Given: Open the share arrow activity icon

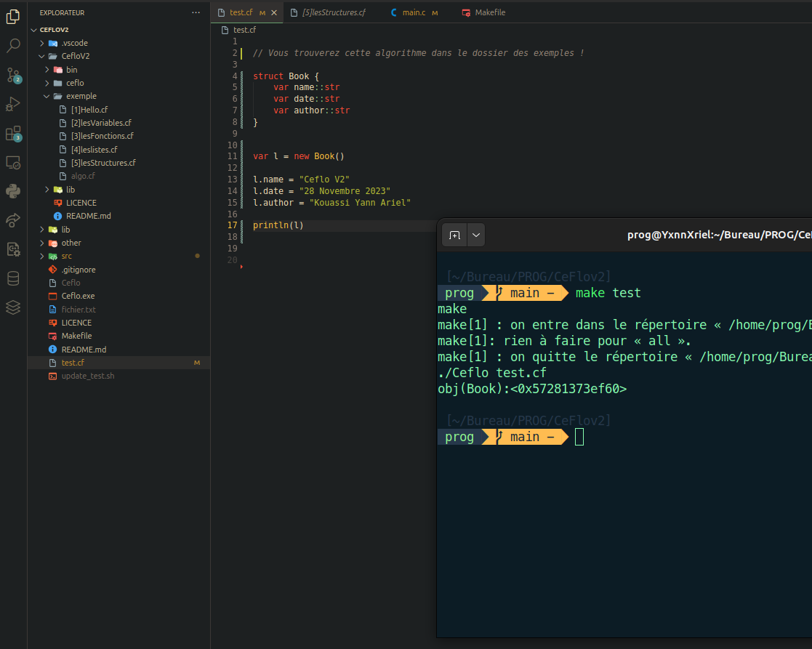Looking at the screenshot, I should pyautogui.click(x=13, y=220).
